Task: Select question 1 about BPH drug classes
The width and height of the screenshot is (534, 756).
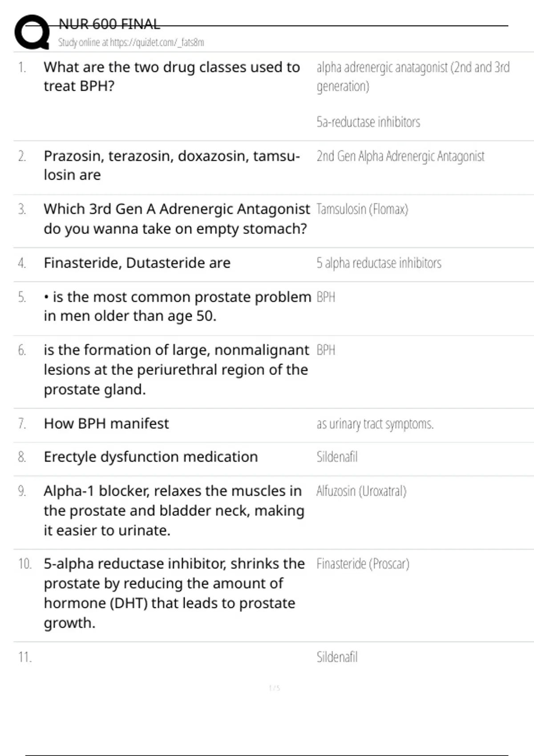Action: (171, 76)
